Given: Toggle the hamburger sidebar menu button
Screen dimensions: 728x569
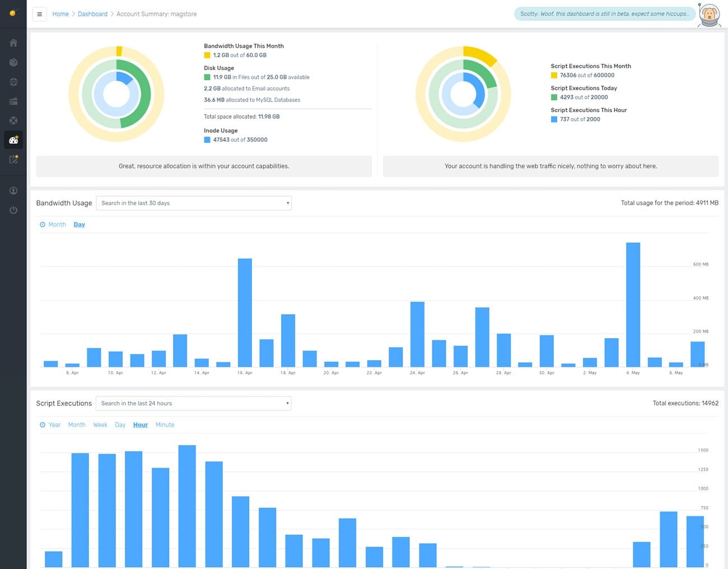Looking at the screenshot, I should [39, 14].
